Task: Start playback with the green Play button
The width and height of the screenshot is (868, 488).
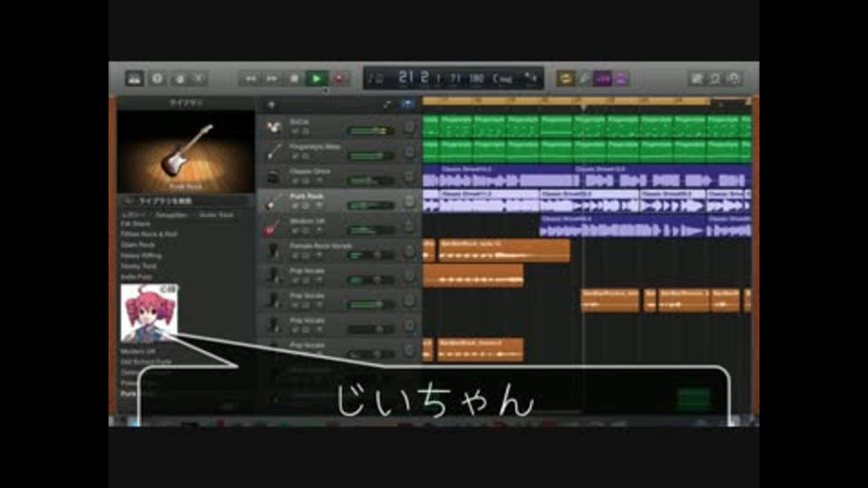Action: tap(316, 79)
